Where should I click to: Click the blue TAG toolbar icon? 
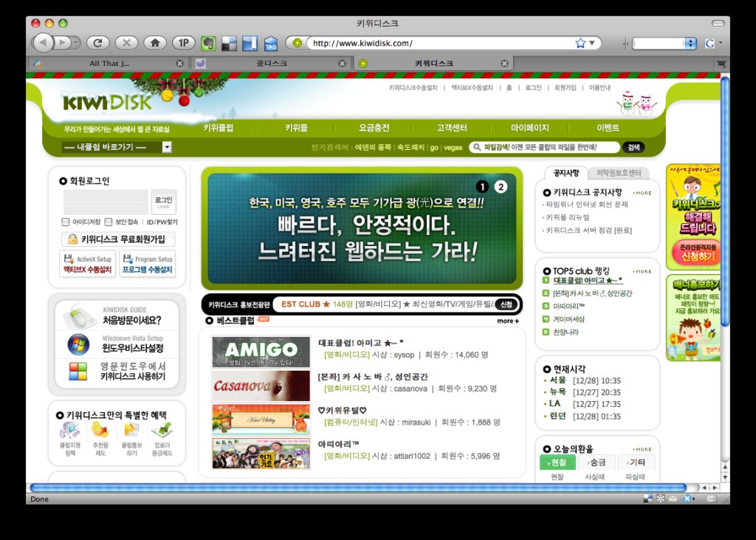(x=271, y=44)
